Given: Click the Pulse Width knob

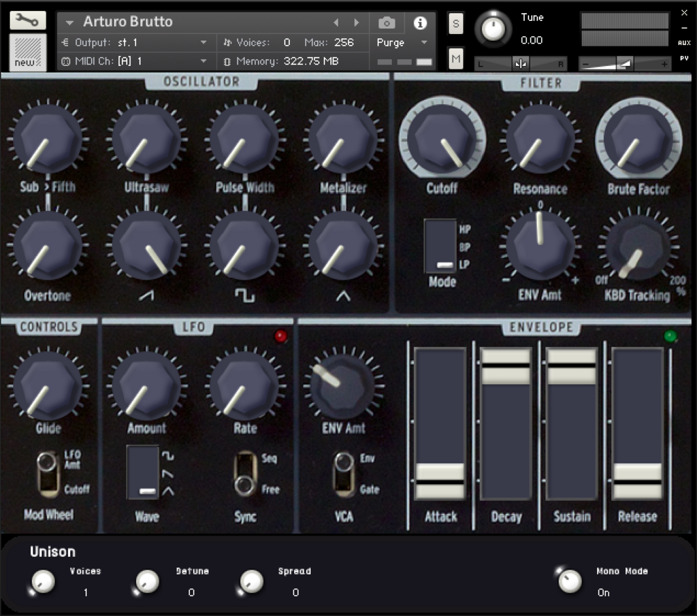Looking at the screenshot, I should [245, 139].
